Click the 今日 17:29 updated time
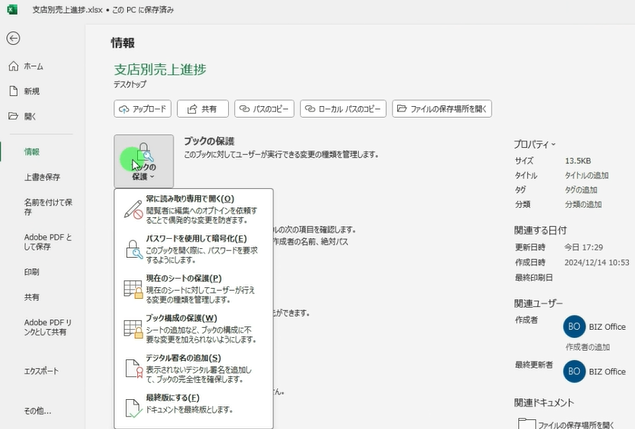 [x=584, y=247]
